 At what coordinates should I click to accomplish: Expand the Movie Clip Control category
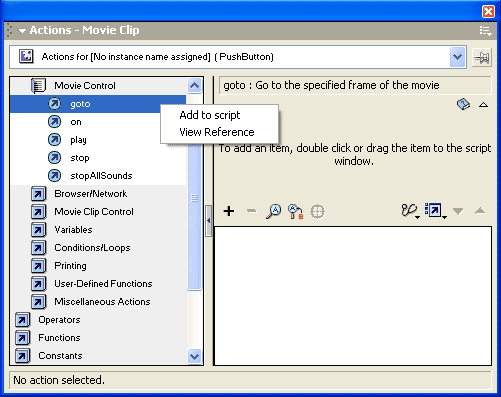(x=98, y=212)
